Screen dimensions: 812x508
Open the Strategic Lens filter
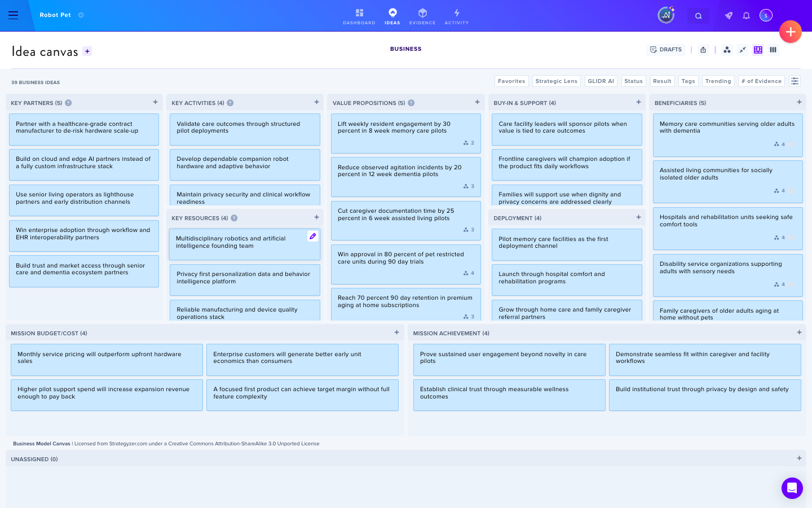click(x=556, y=81)
